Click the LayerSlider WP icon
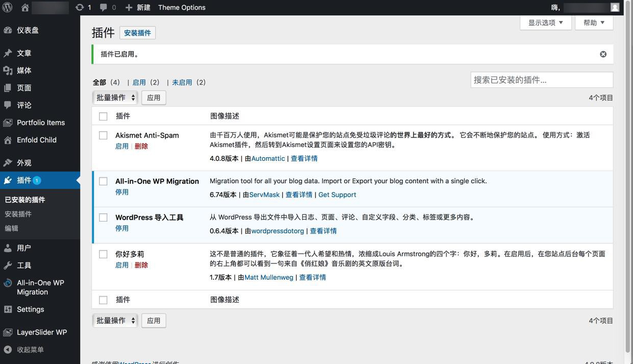 coord(8,332)
